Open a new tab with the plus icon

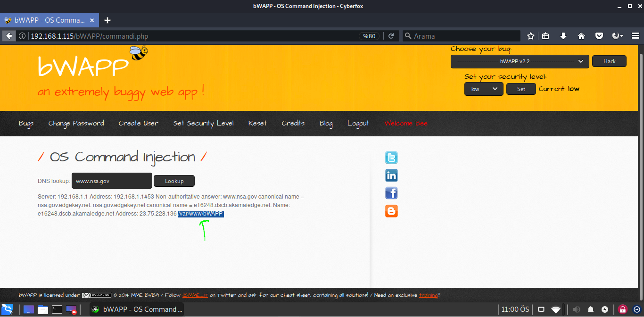tap(107, 20)
